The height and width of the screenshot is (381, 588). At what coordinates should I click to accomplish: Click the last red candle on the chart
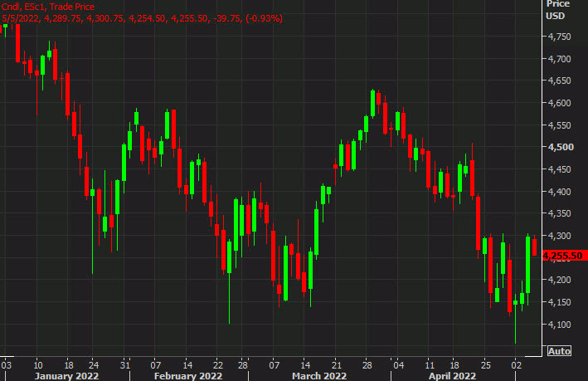[x=535, y=247]
